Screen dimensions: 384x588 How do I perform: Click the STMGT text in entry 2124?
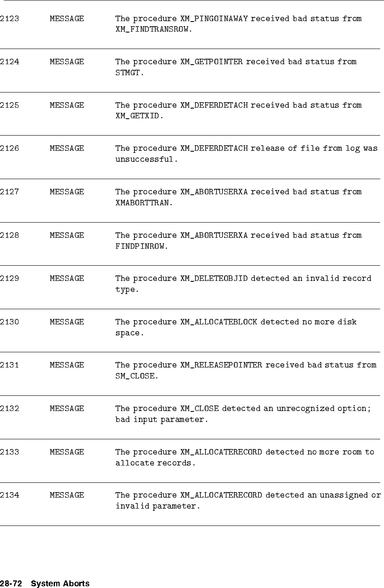tap(129, 73)
